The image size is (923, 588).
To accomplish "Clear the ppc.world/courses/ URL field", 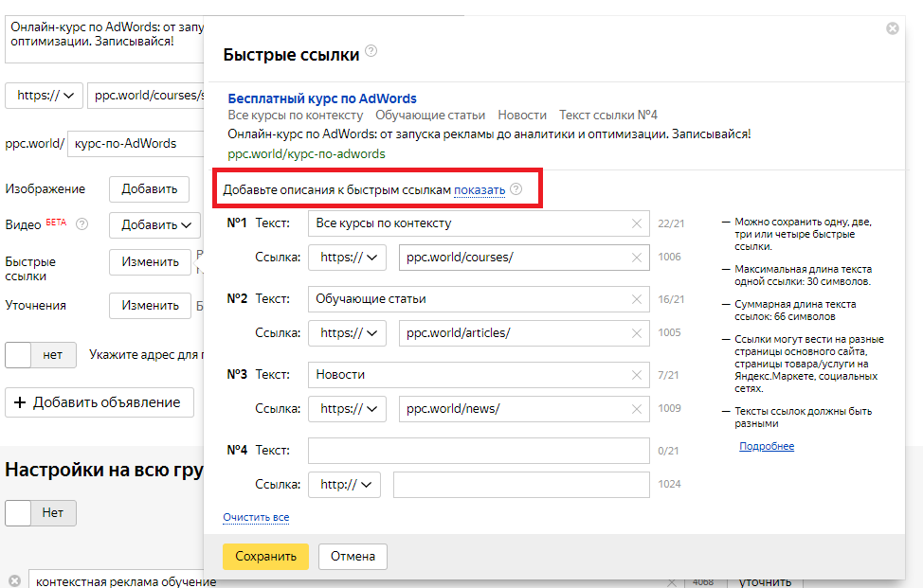I will point(637,258).
